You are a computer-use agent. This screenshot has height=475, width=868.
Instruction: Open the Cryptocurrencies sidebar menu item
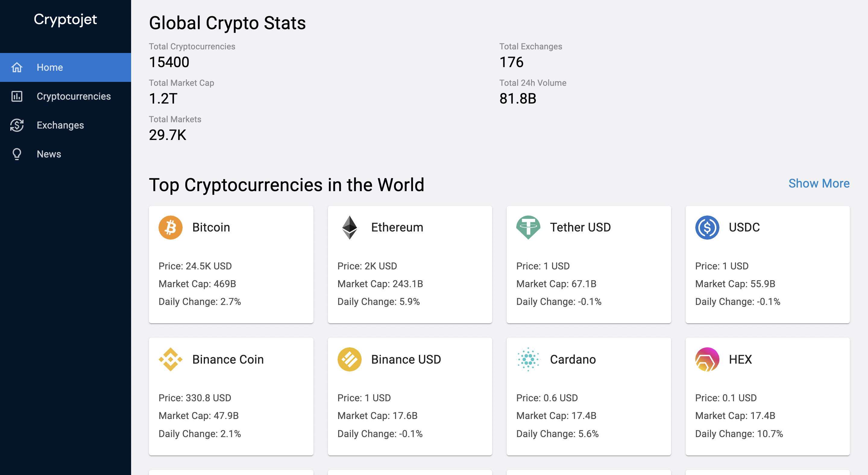(74, 96)
